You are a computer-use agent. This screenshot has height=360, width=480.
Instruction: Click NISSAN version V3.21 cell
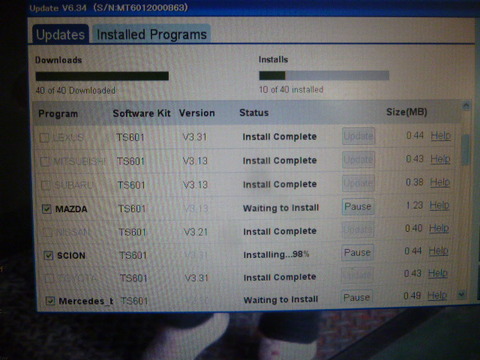pos(196,232)
